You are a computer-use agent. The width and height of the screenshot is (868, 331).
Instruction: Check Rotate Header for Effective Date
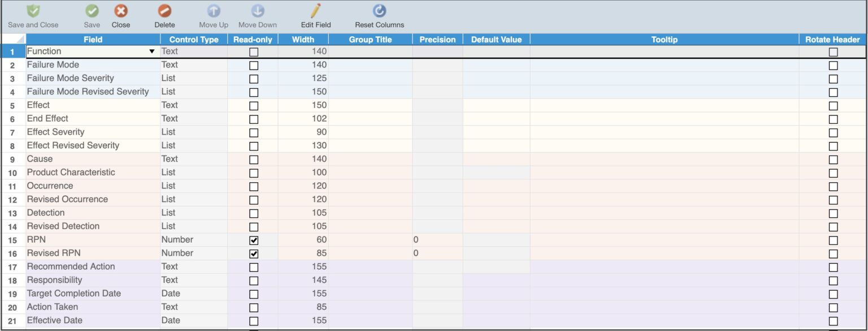tap(834, 320)
